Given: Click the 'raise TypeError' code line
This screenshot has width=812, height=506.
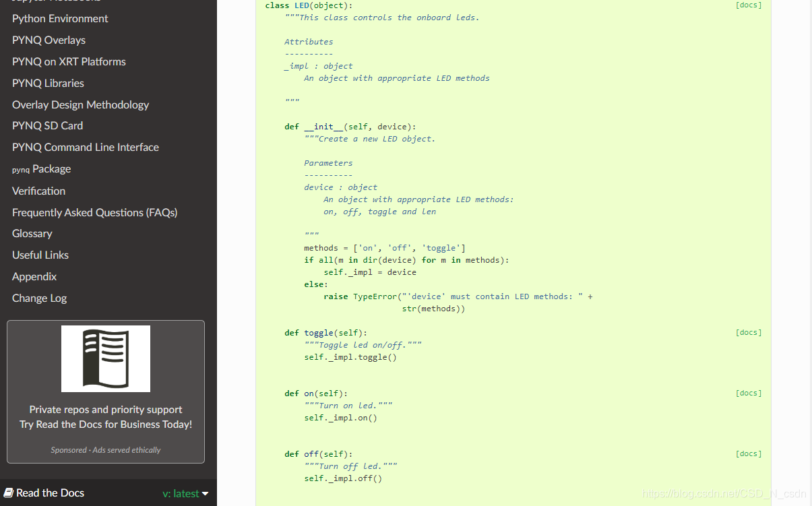Looking at the screenshot, I should click(x=458, y=296).
